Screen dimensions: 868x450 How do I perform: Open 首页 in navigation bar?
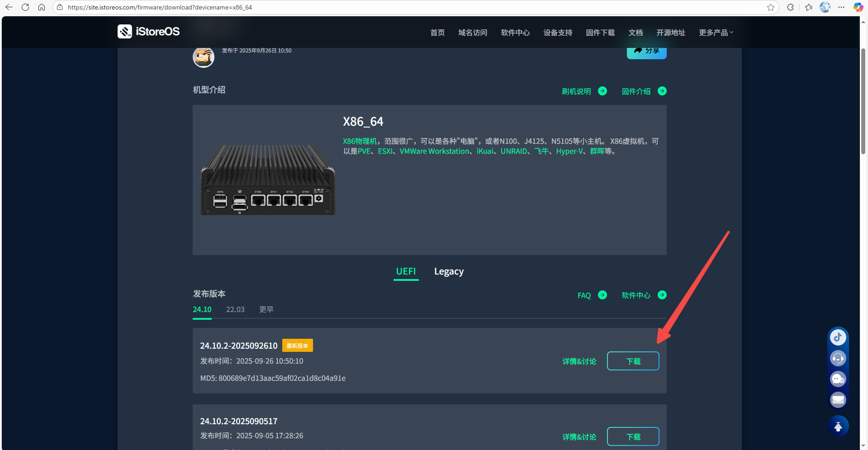coord(437,33)
